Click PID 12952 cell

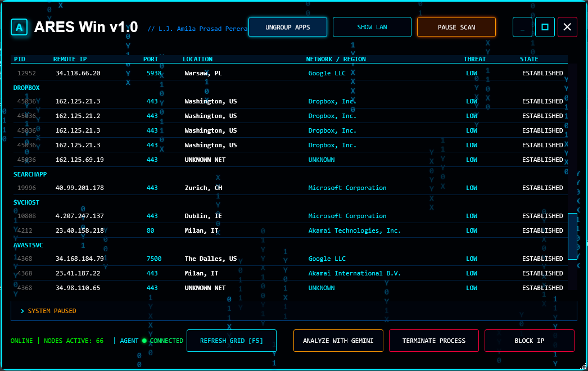point(26,73)
